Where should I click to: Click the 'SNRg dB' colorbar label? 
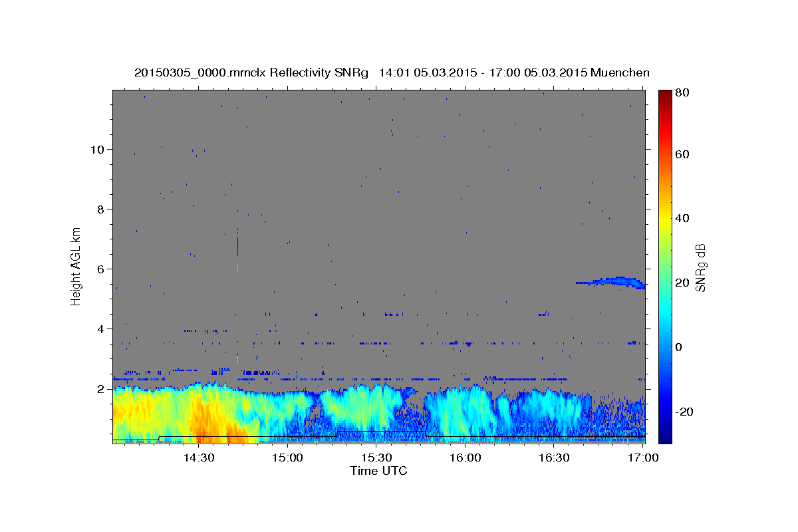click(700, 268)
